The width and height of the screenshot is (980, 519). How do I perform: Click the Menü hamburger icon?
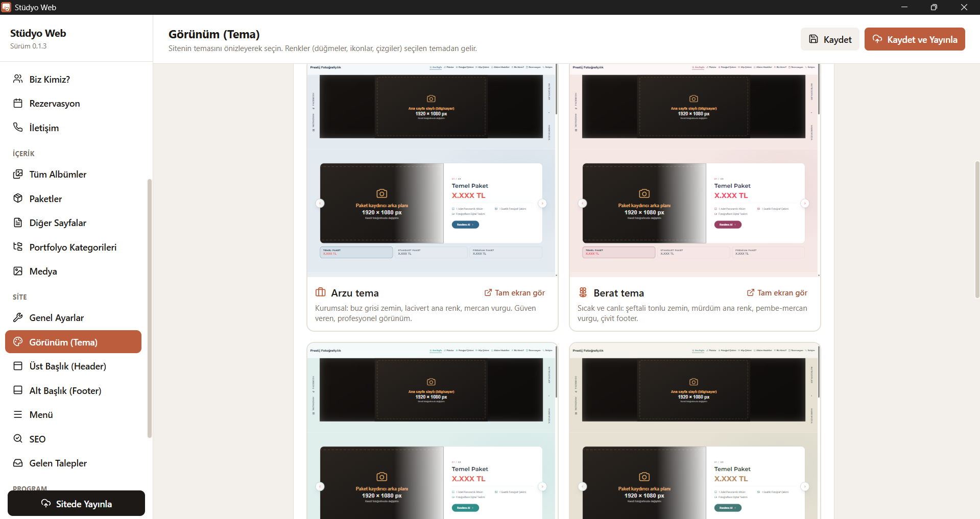tap(18, 414)
